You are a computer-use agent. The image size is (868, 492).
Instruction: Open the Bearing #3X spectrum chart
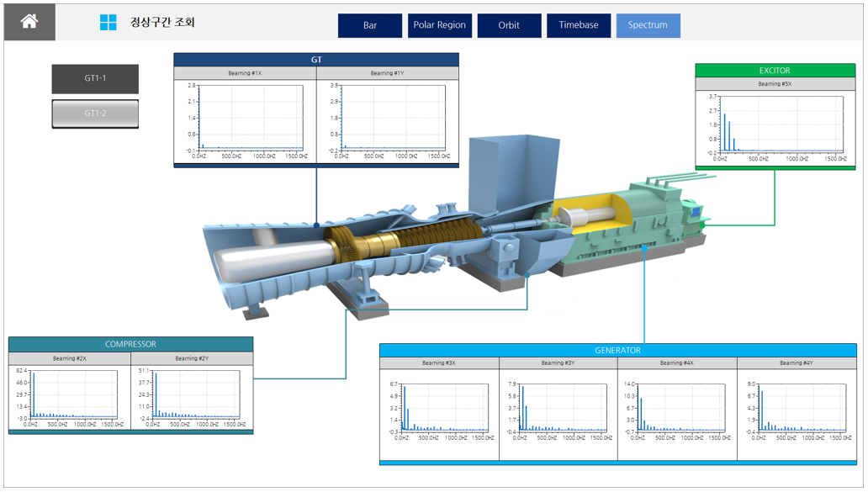440,414
